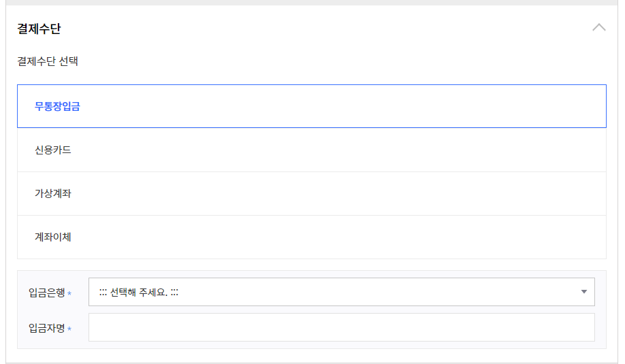This screenshot has height=364, width=625.
Task: Click the 가상계좌 text label
Action: (x=53, y=193)
